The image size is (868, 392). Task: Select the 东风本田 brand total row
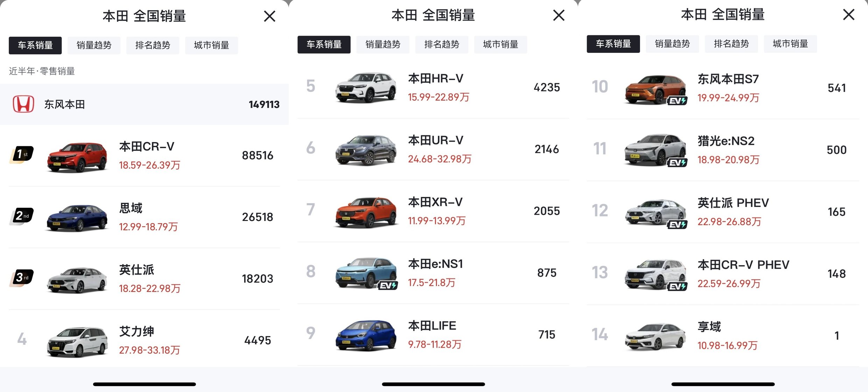click(144, 104)
